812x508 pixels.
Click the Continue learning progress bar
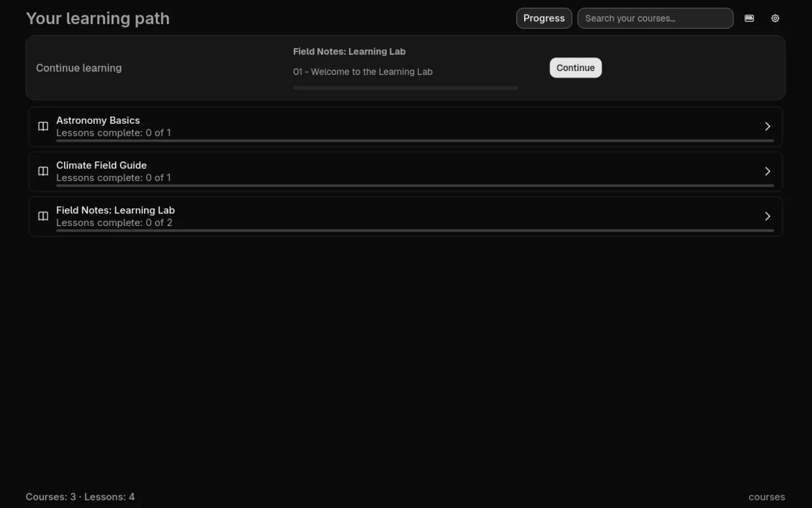pos(405,88)
